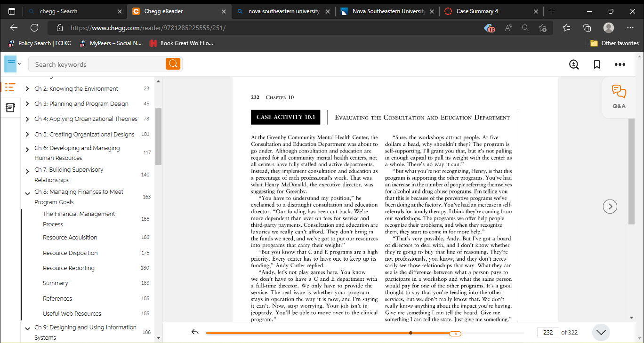The height and width of the screenshot is (343, 644).
Task: Reload the page with refresh icon
Action: click(34, 28)
